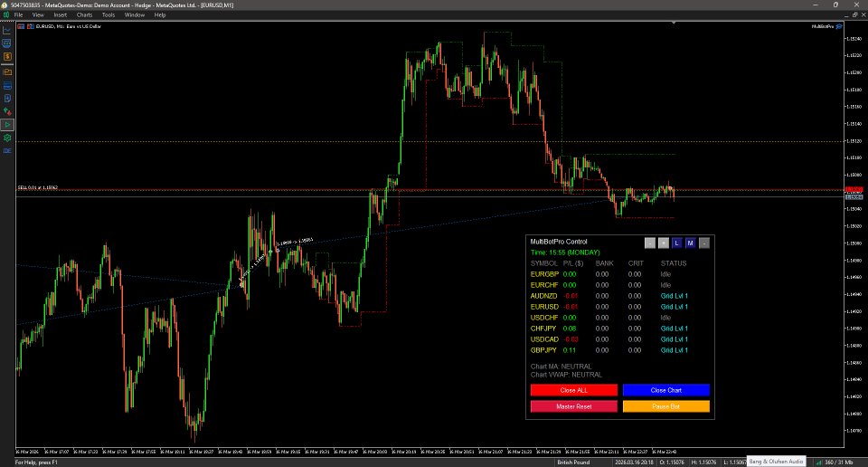Open the new order document icon
Viewport: 868px width, 467px height.
click(7, 98)
